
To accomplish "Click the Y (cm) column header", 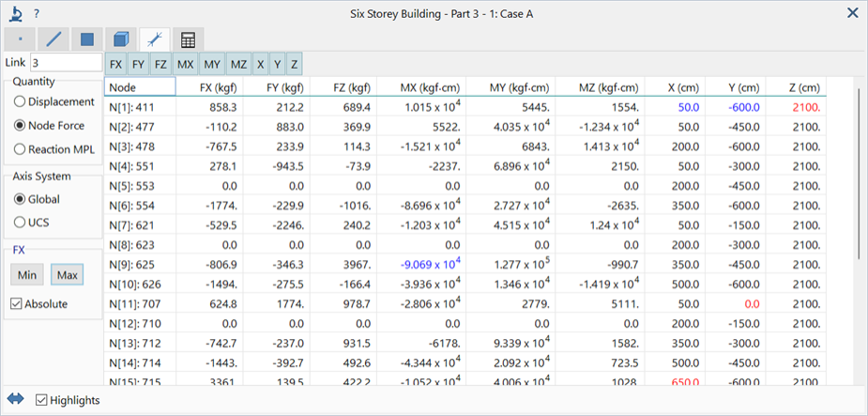I will coord(735,87).
